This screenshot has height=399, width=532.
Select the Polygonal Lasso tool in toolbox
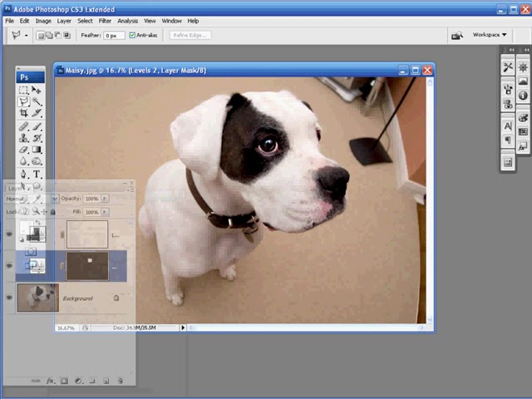tap(23, 101)
